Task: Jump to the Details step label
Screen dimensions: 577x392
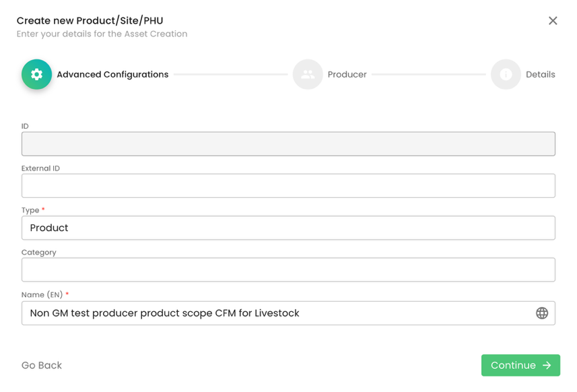Action: coord(540,75)
